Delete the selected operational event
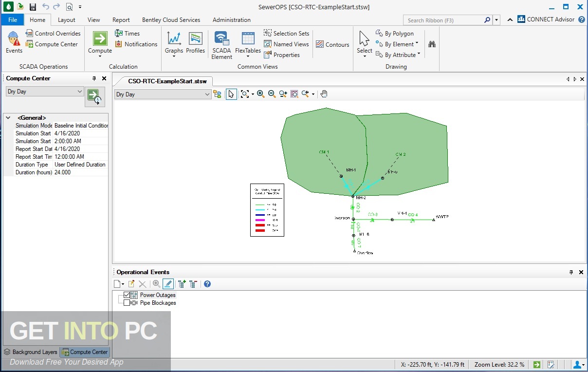The image size is (588, 372). point(143,284)
